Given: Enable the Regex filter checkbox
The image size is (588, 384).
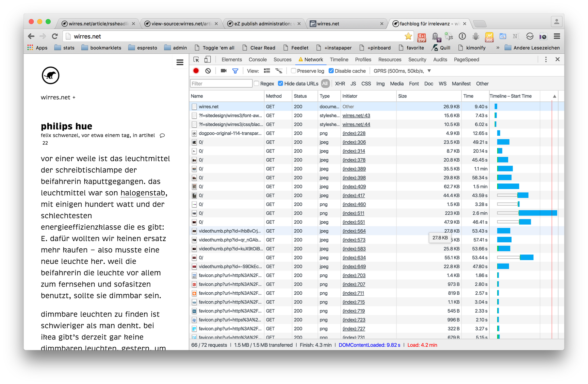Looking at the screenshot, I should point(256,83).
